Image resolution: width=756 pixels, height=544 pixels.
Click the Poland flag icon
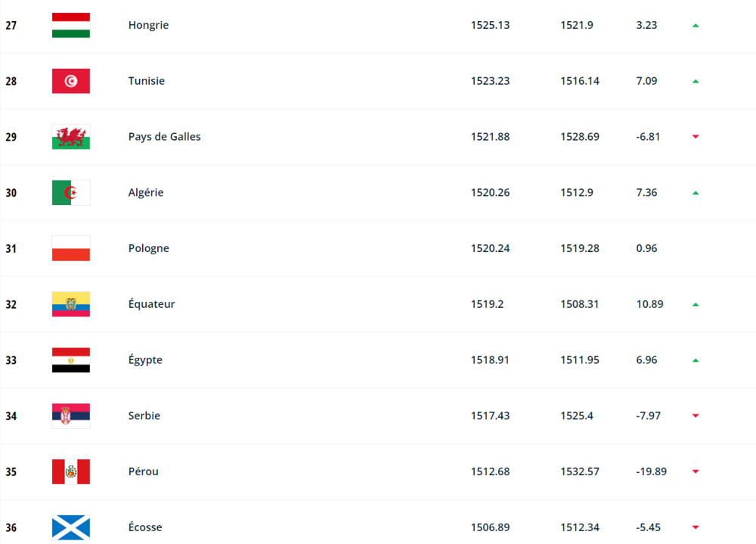pos(70,248)
